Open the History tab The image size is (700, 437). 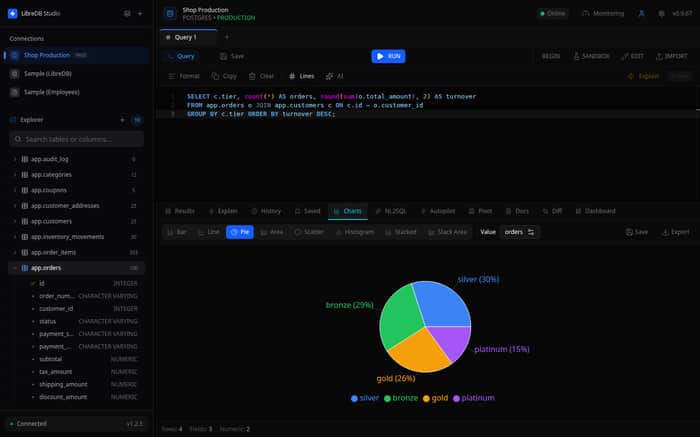click(266, 211)
